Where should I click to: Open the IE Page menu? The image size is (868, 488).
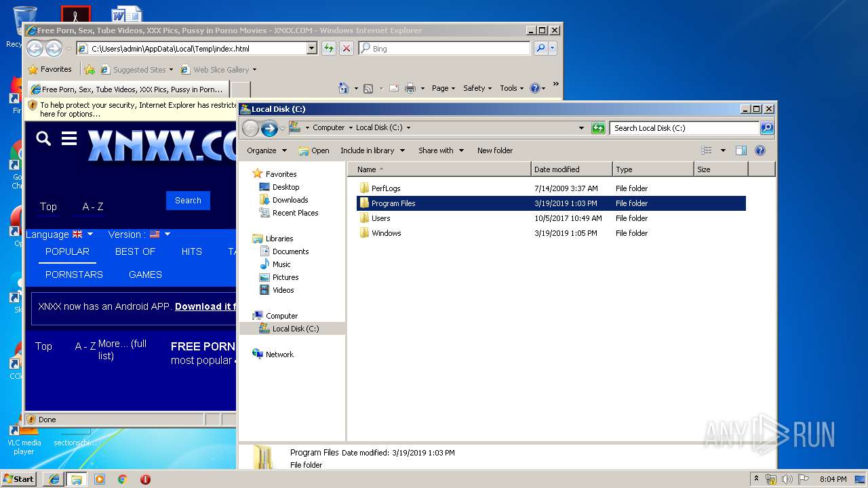[443, 88]
